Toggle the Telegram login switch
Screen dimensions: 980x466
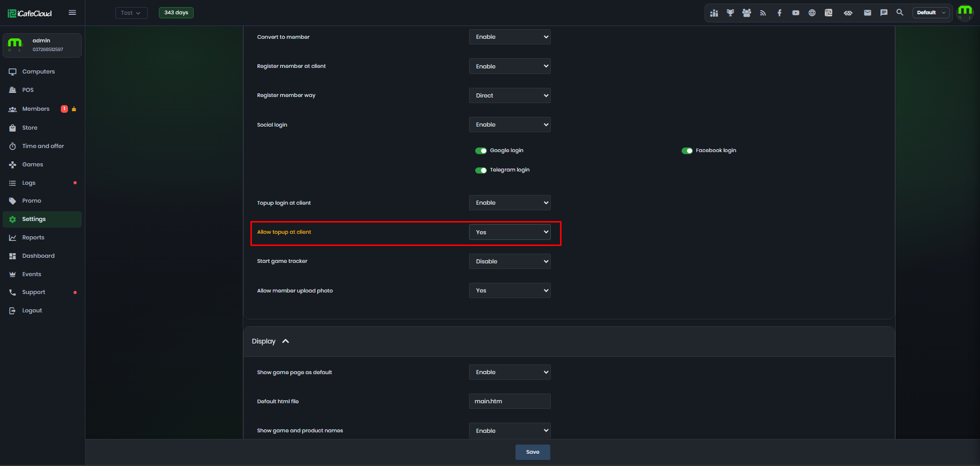coord(481,170)
